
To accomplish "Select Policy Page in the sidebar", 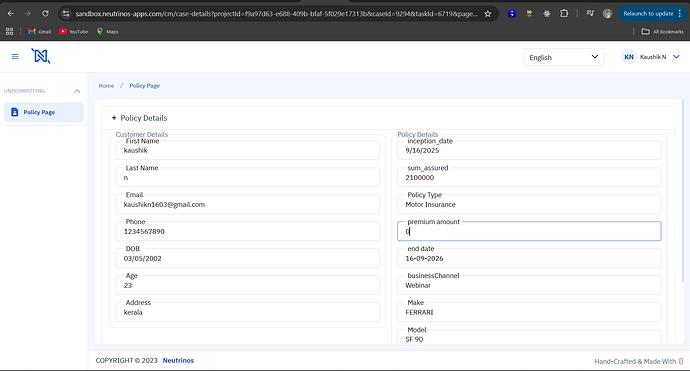I will point(44,112).
